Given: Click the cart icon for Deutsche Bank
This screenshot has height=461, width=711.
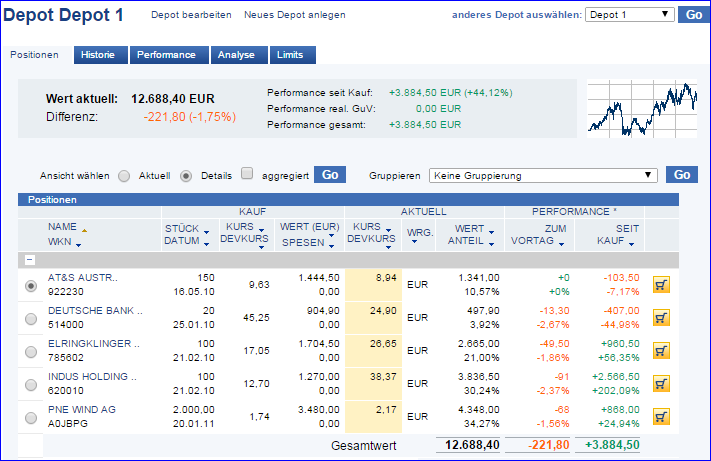Looking at the screenshot, I should click(x=661, y=318).
